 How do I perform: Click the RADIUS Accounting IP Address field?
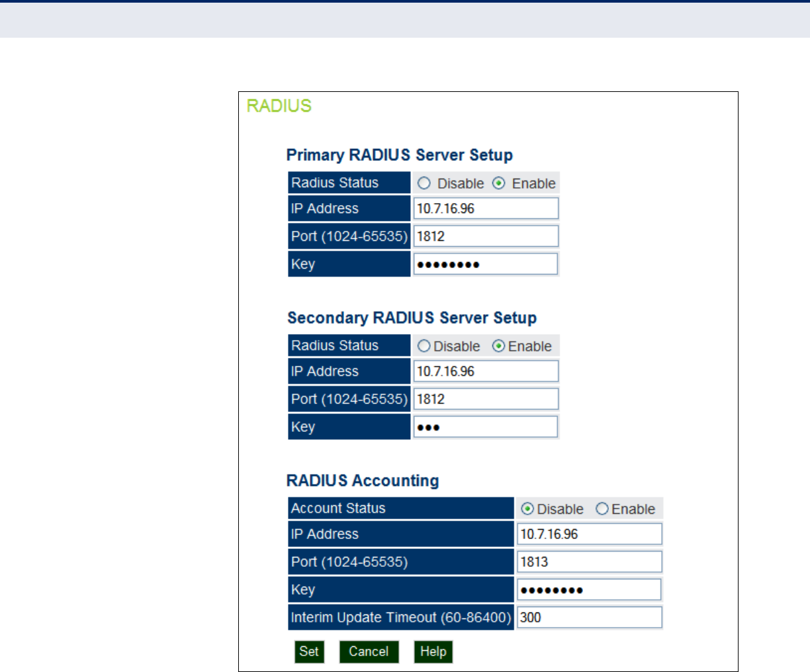pos(589,534)
